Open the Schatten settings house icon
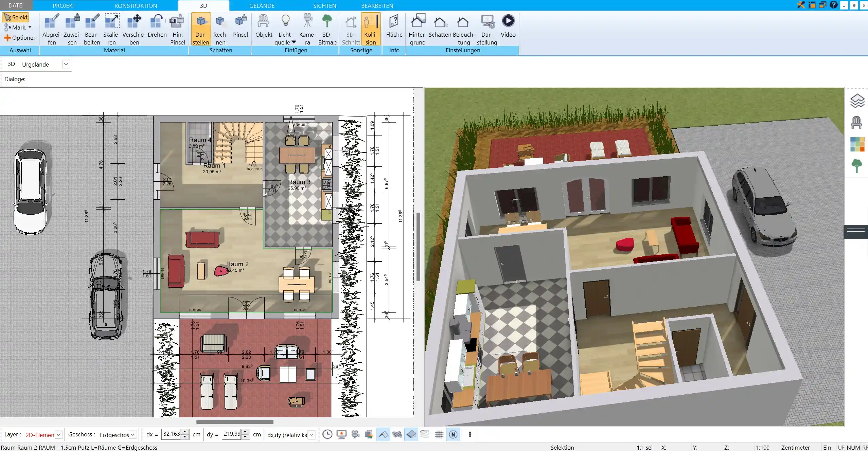This screenshot has height=451, width=868. pyautogui.click(x=440, y=26)
